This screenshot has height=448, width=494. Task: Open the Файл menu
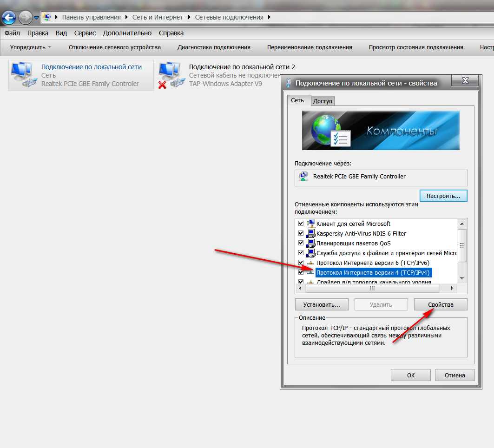click(12, 33)
